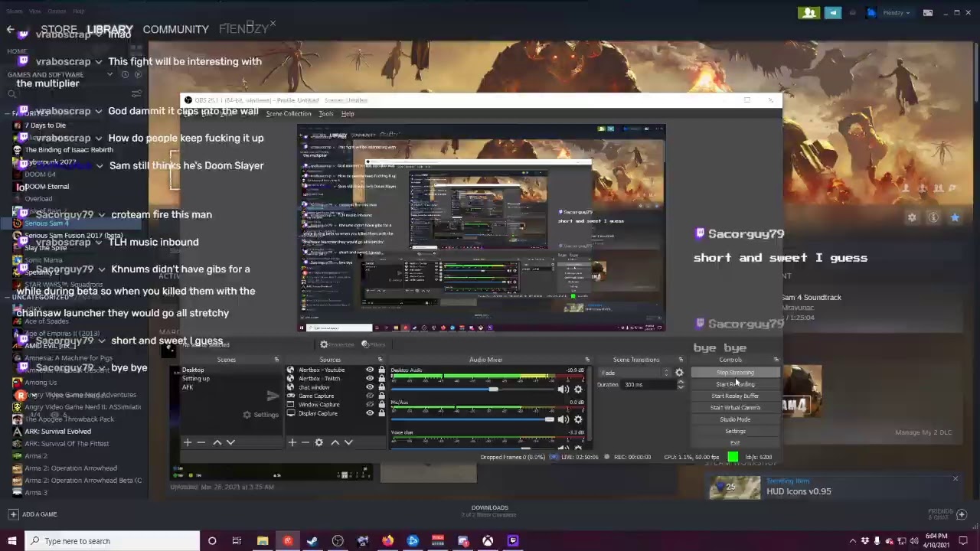Hide the Alertbox - Youtube source
This screenshot has height=551, width=980.
[370, 370]
